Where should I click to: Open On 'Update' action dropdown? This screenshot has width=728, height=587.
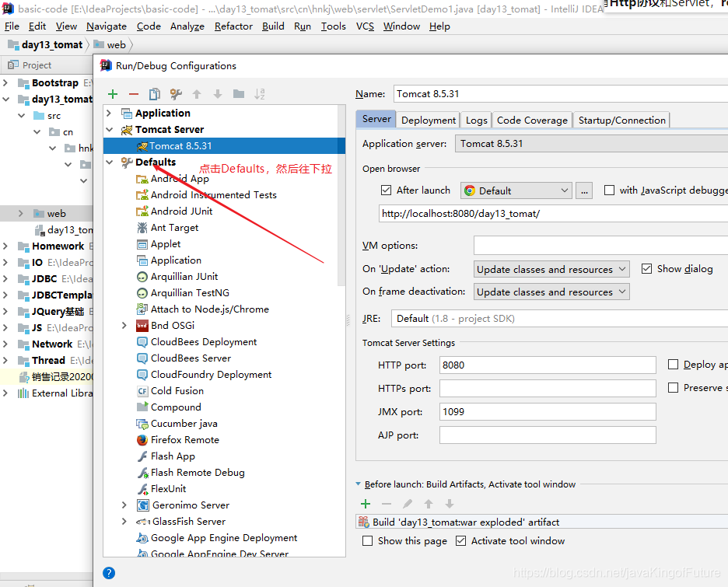pos(551,269)
